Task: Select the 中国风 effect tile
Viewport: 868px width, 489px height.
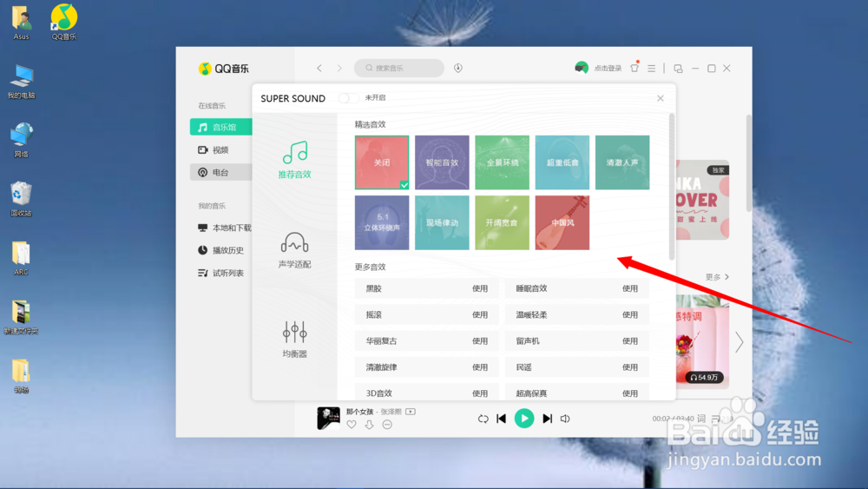Action: tap(562, 222)
